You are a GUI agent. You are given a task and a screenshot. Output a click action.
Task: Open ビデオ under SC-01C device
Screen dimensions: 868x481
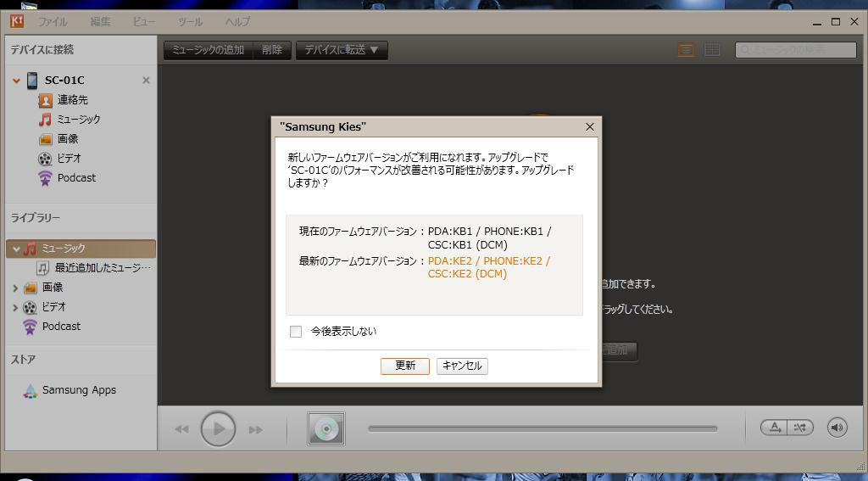70,158
